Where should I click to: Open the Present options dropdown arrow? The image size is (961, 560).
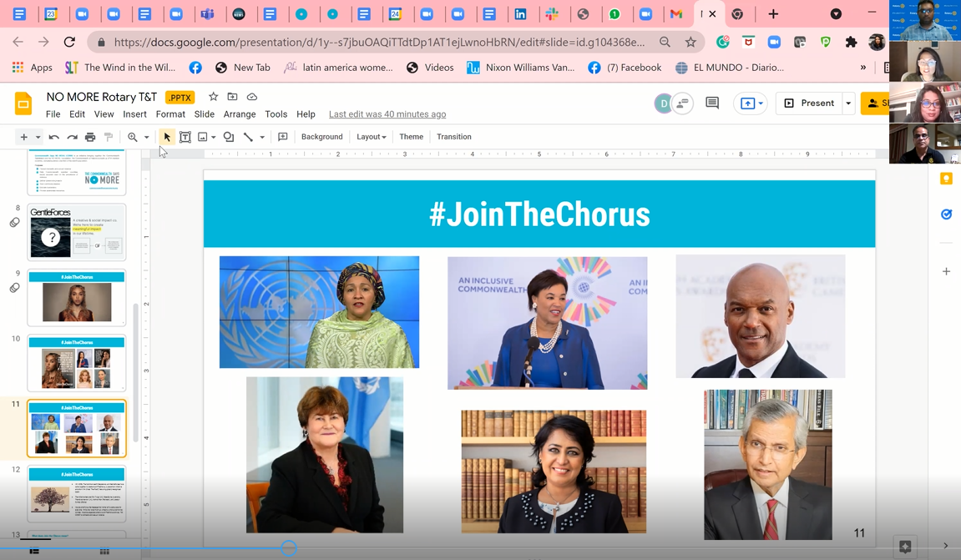tap(848, 103)
